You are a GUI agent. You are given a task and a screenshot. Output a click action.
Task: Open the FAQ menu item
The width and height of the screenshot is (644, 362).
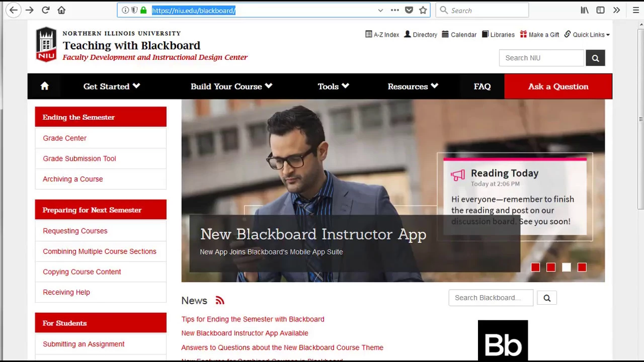click(482, 86)
